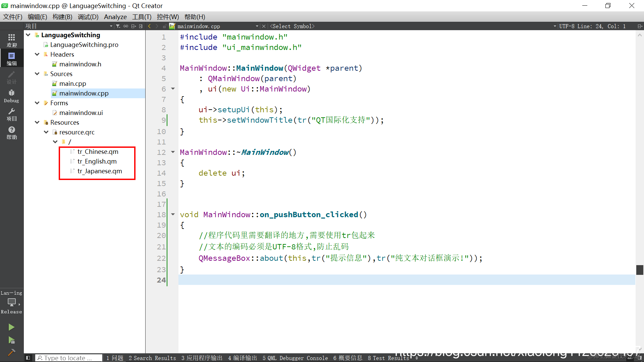Select main.cpp in project tree
Screen dimensions: 644x362
click(72, 83)
